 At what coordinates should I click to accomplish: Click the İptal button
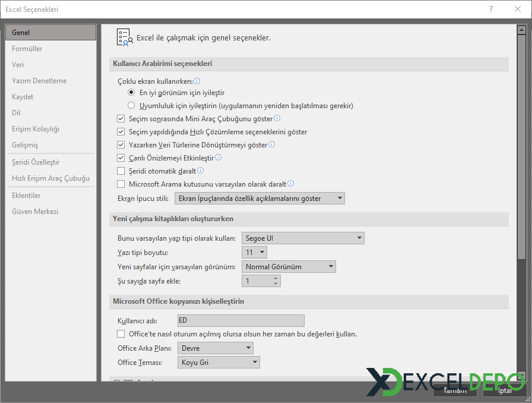click(x=505, y=391)
